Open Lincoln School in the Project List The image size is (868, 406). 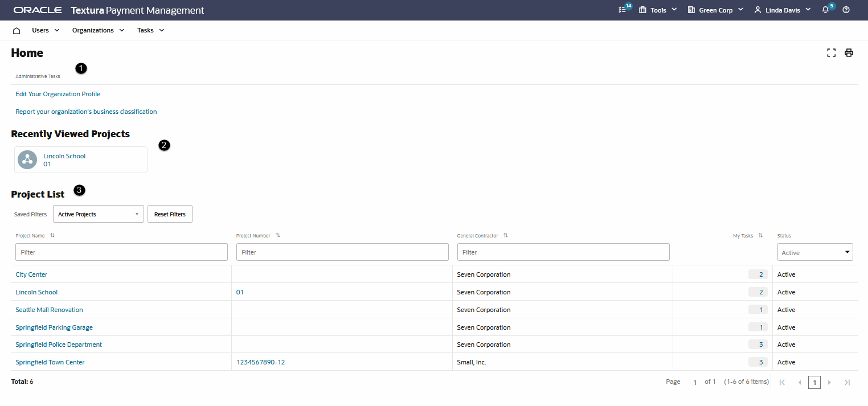[x=36, y=292]
